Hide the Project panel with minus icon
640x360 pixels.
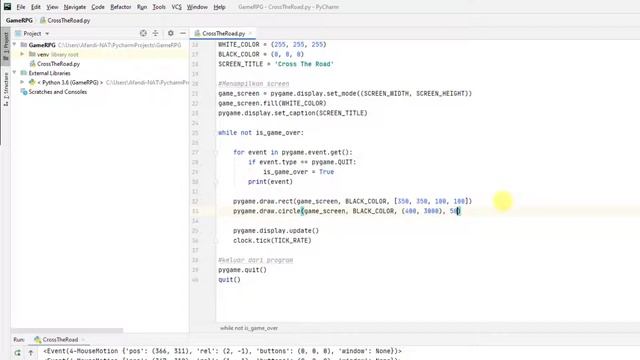point(183,33)
